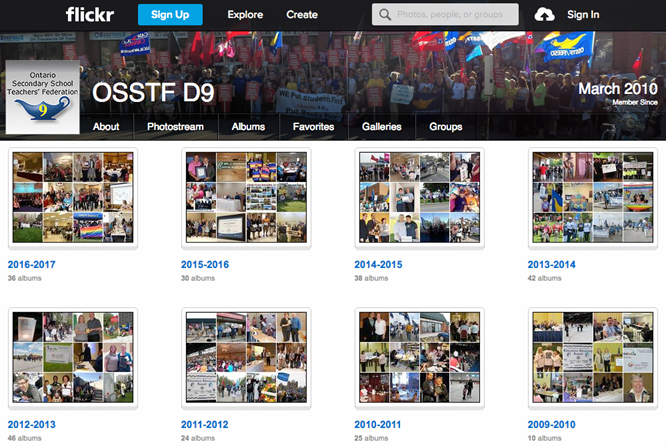Switch to the Albums tab

point(248,127)
